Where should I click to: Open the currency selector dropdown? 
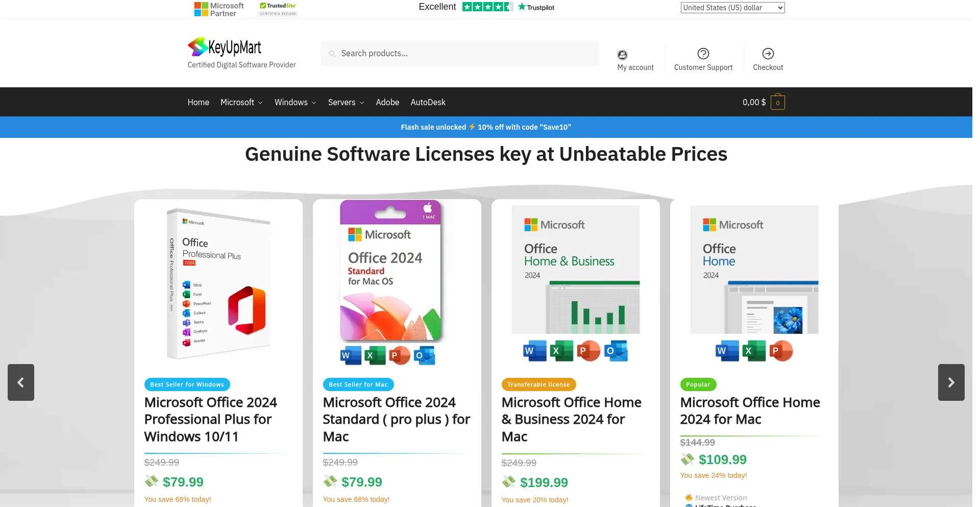(x=732, y=8)
